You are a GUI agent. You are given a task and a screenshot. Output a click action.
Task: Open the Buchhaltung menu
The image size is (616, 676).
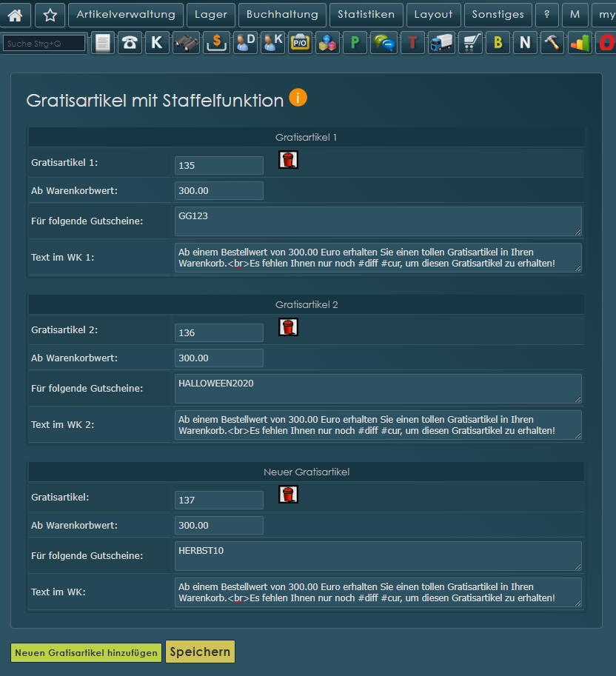[x=282, y=15]
